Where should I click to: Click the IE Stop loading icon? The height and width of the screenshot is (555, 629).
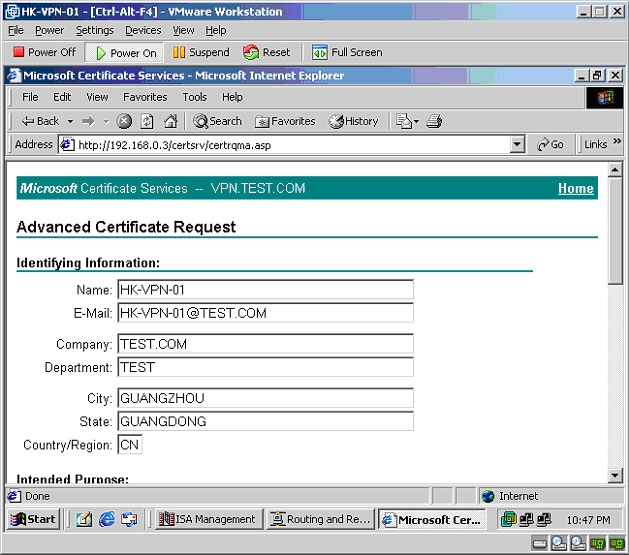pos(124,121)
